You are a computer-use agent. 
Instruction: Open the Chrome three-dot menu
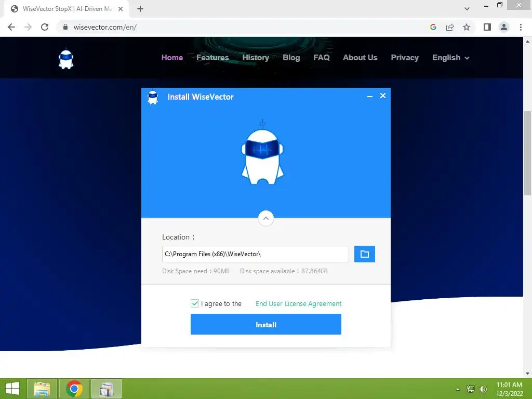pos(521,27)
